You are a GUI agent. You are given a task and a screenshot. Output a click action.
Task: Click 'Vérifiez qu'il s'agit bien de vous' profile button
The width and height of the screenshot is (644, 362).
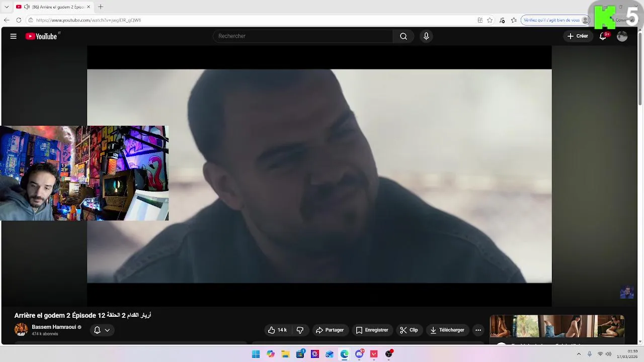point(555,20)
